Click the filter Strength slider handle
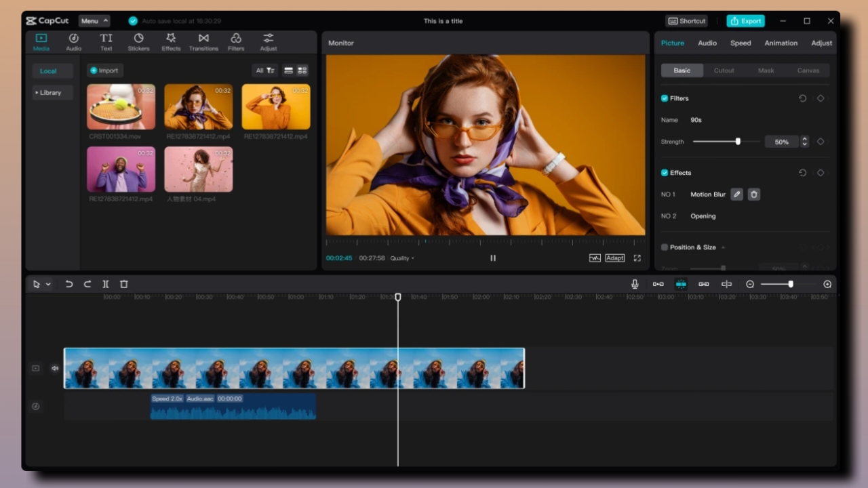 tap(738, 142)
